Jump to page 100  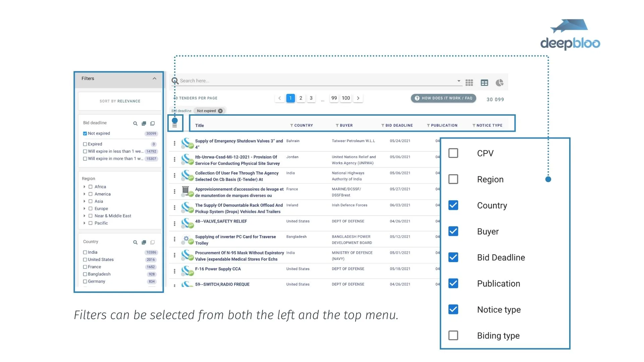[346, 98]
